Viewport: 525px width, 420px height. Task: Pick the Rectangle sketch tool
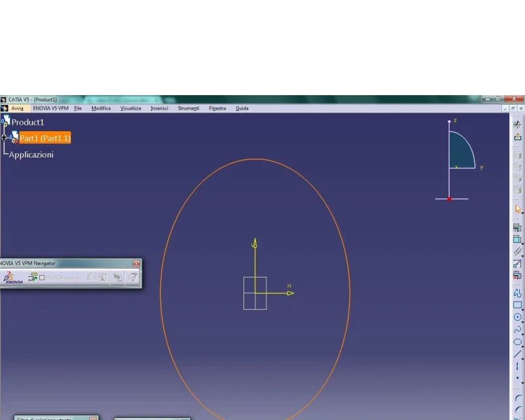(517, 305)
